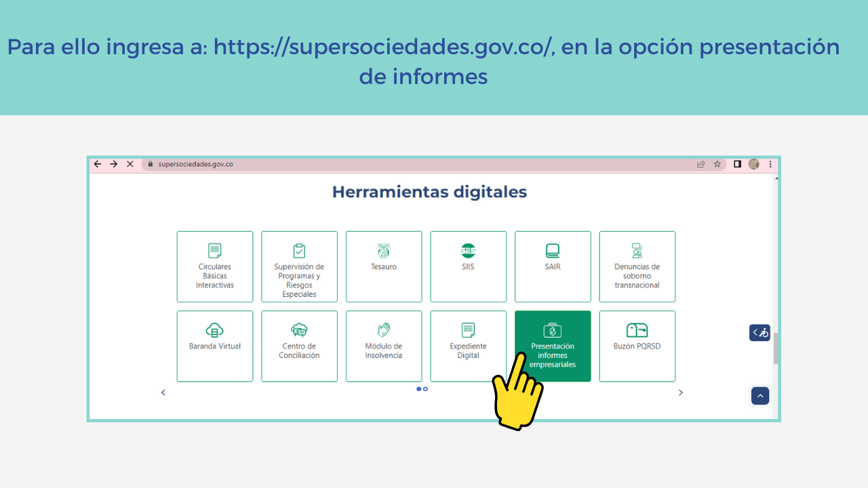The width and height of the screenshot is (868, 488).
Task: Show next tools with right carousel arrow
Action: point(681,392)
